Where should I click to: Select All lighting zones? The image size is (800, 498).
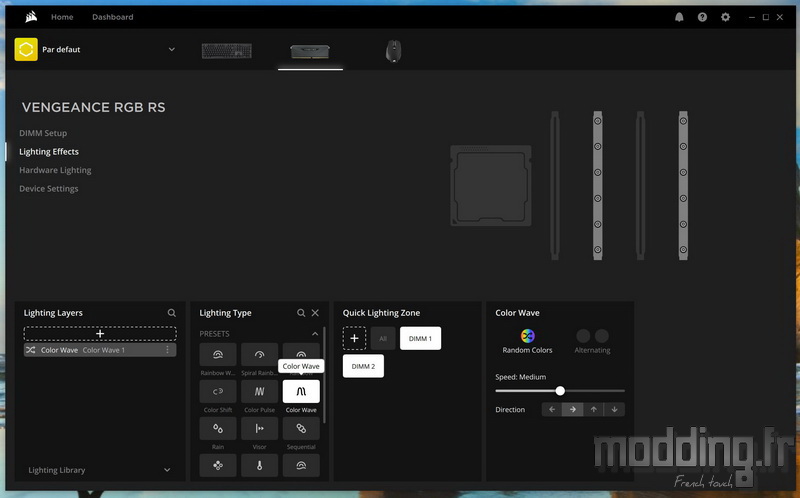pyautogui.click(x=383, y=338)
